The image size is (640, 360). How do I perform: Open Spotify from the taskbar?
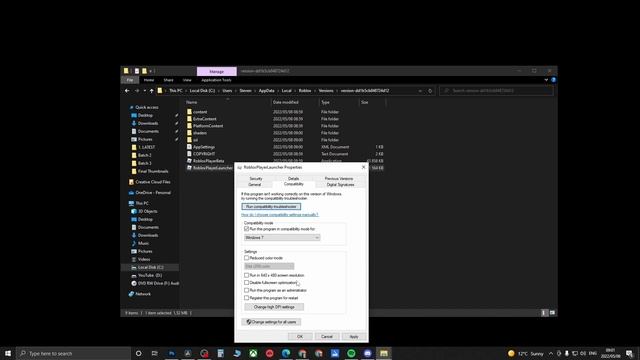(351, 353)
